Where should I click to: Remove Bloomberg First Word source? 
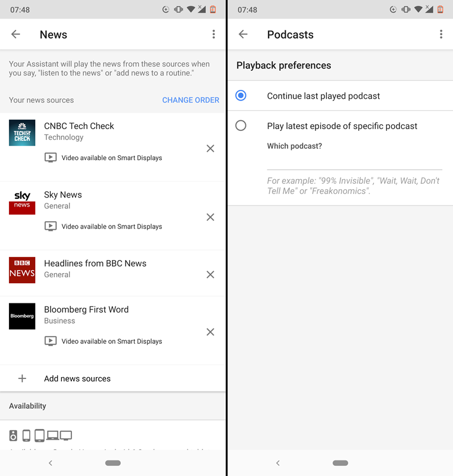click(210, 332)
